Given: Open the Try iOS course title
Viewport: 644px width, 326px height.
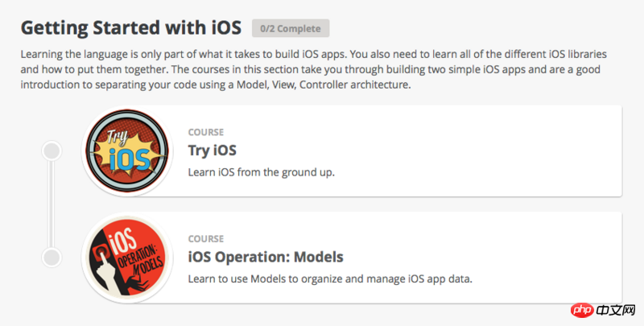Looking at the screenshot, I should point(213,151).
